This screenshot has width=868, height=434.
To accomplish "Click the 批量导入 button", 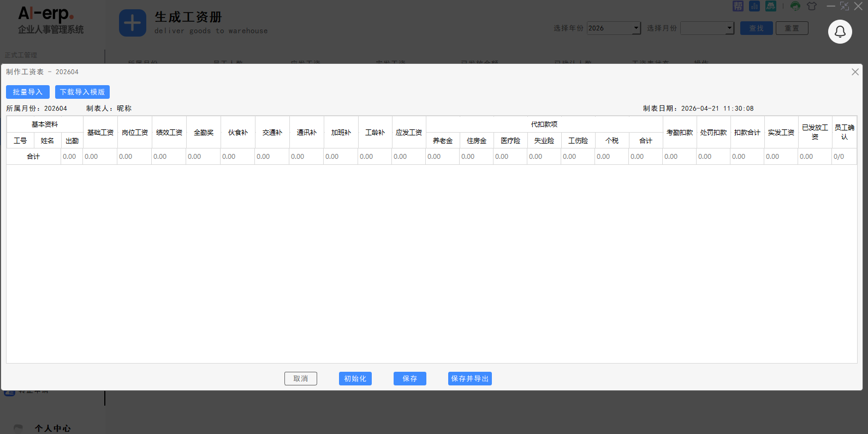I will click(28, 92).
